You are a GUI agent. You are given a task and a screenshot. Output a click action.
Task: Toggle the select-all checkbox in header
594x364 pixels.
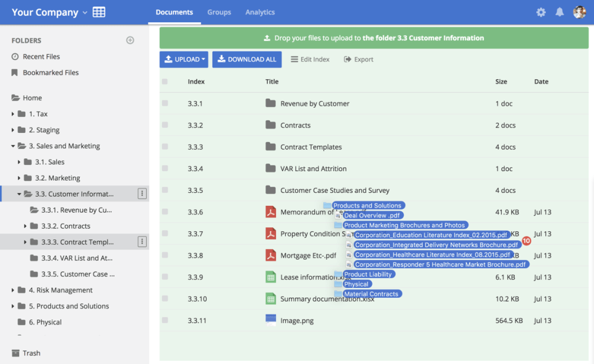[165, 82]
